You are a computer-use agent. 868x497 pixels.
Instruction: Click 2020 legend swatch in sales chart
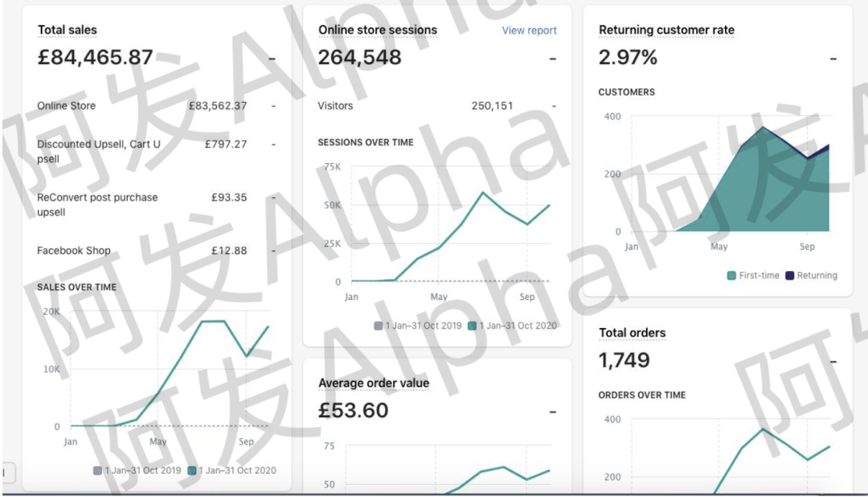tap(192, 470)
